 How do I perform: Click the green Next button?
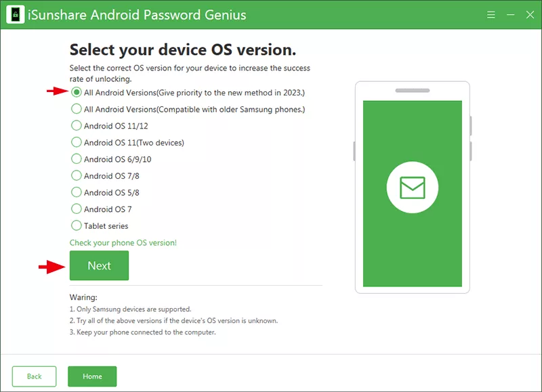tap(99, 265)
